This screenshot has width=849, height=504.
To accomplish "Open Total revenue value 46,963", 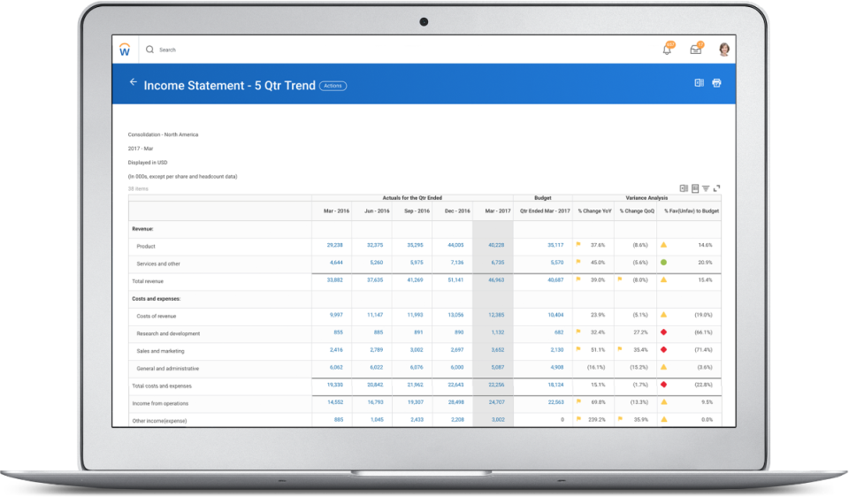I will (496, 280).
